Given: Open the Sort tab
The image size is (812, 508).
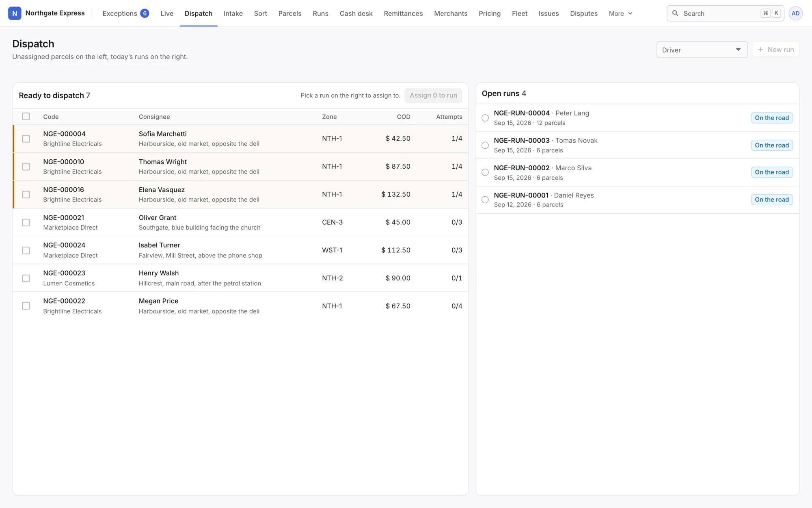Looking at the screenshot, I should [260, 13].
